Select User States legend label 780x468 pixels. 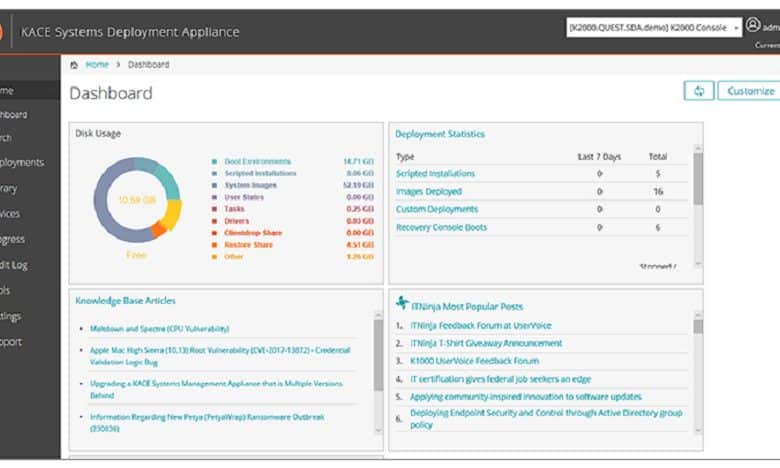pyautogui.click(x=244, y=197)
